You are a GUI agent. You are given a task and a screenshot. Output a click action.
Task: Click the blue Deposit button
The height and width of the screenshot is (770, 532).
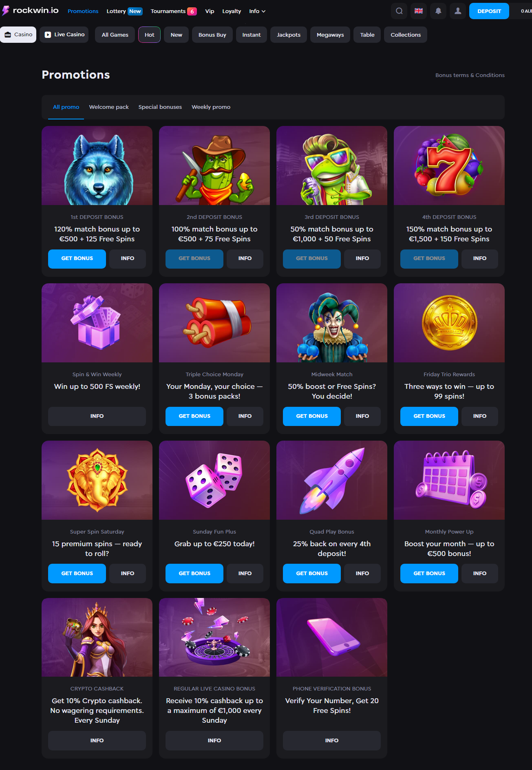click(489, 11)
